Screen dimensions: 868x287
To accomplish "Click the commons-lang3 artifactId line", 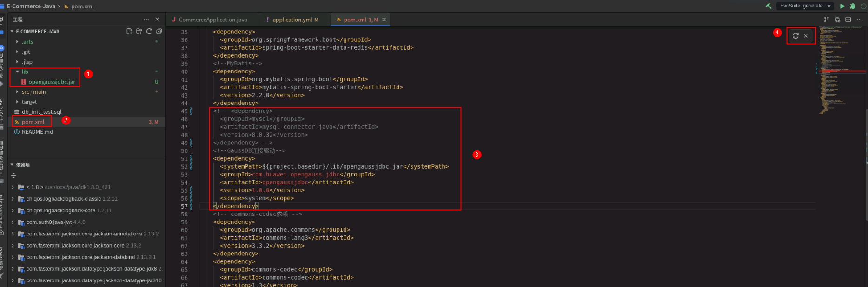I will tap(287, 238).
